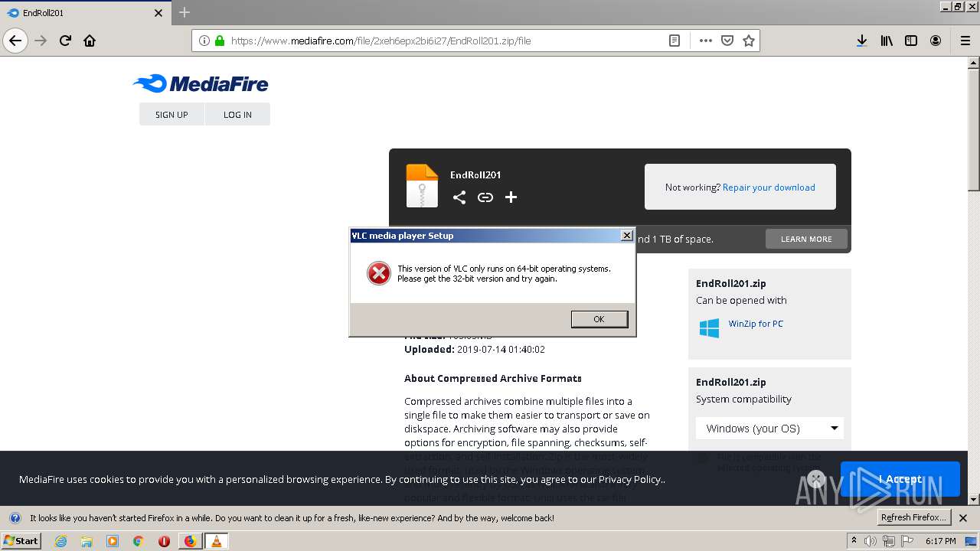Click the plus icon under EndRoll201
Image resolution: width=980 pixels, height=551 pixels.
(511, 197)
